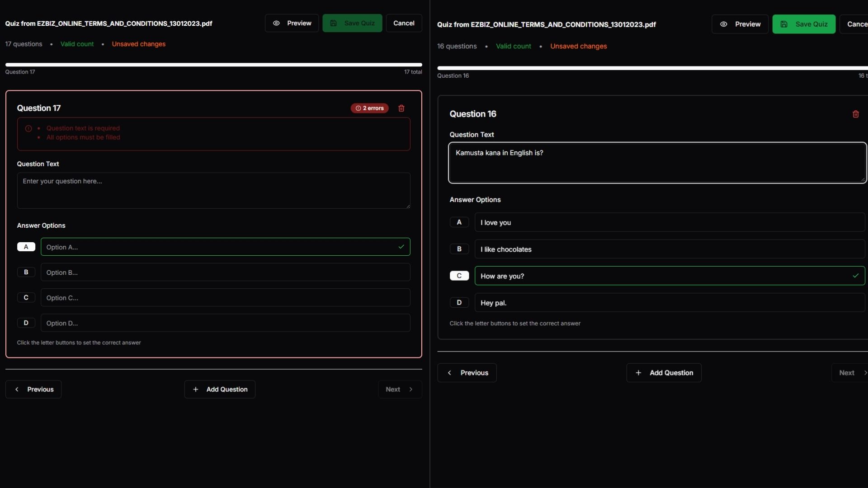Click the right chevron on Next button
This screenshot has width=868, height=488.
[411, 389]
